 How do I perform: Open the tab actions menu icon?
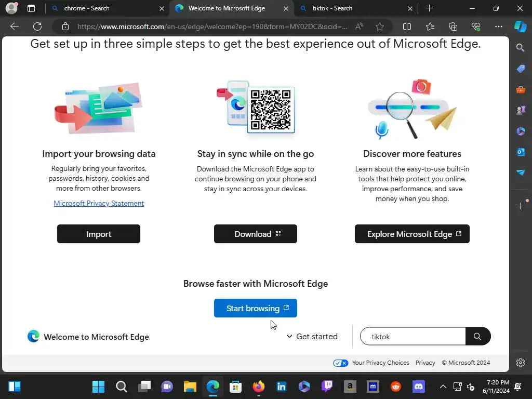click(x=31, y=8)
